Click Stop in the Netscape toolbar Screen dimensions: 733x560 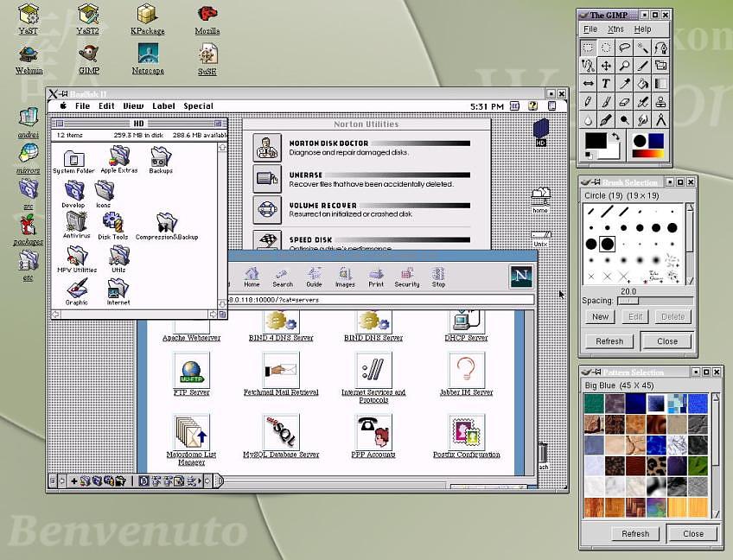pyautogui.click(x=438, y=277)
